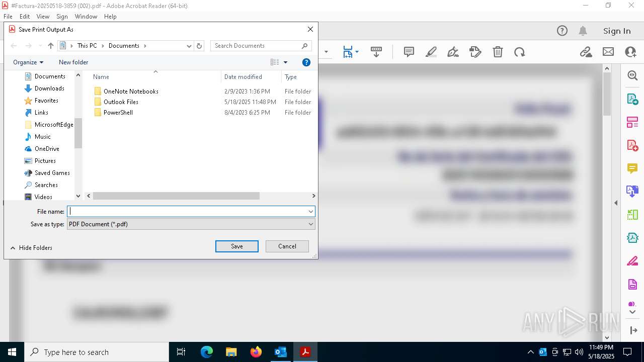Open the Window menu
This screenshot has width=644, height=362.
click(x=86, y=17)
